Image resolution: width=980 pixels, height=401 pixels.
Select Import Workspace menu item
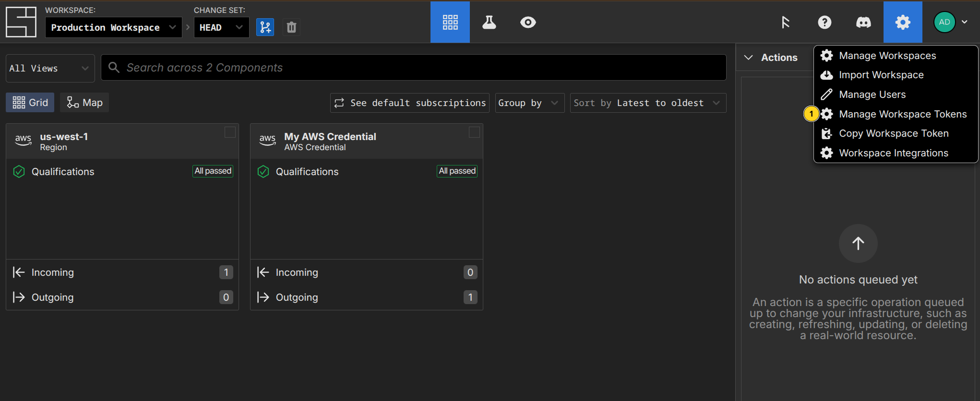tap(881, 75)
